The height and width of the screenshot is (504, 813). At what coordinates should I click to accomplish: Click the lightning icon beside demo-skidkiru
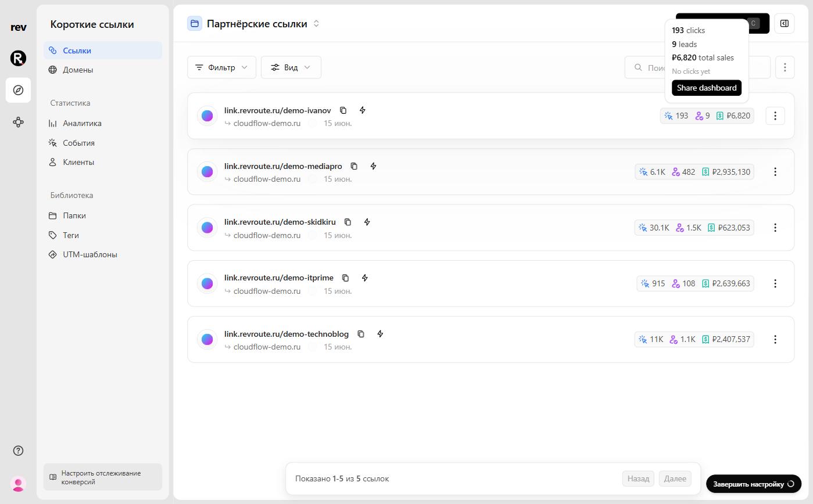tap(367, 222)
